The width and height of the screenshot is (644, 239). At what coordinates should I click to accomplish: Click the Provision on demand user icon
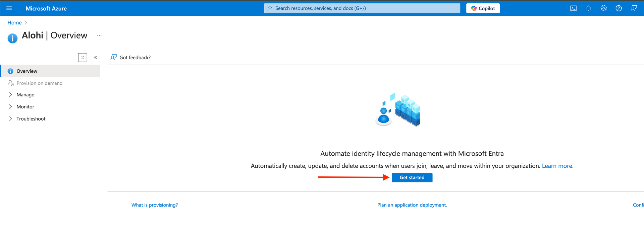(11, 83)
